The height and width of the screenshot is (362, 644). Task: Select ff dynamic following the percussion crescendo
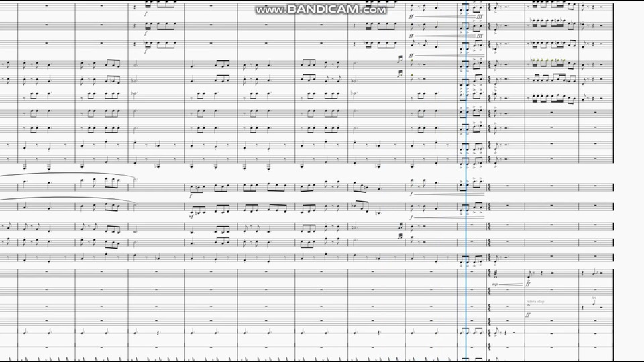[528, 284]
